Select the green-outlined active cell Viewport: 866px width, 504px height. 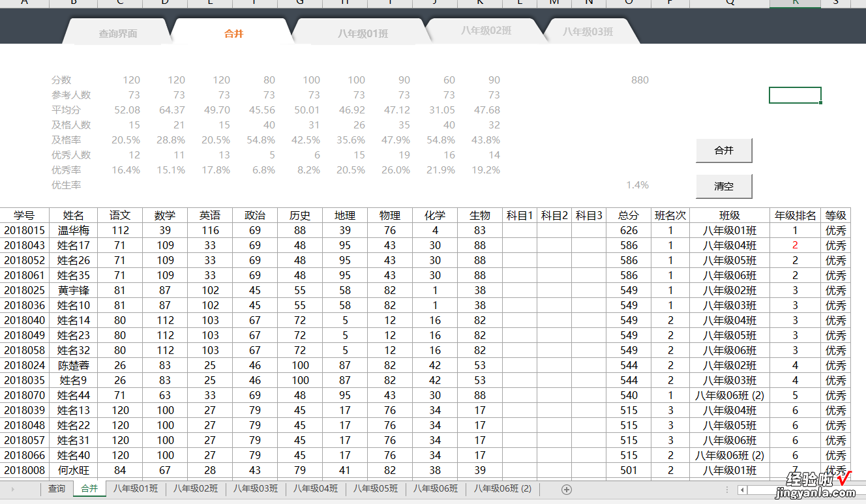pyautogui.click(x=795, y=95)
